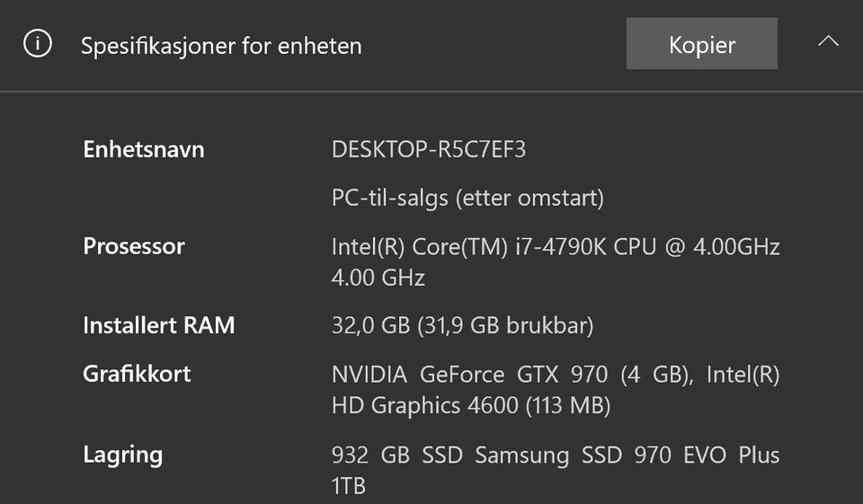Select the Samsung SSD 970 EVO Plus text
Image resolution: width=863 pixels, height=504 pixels.
627,455
